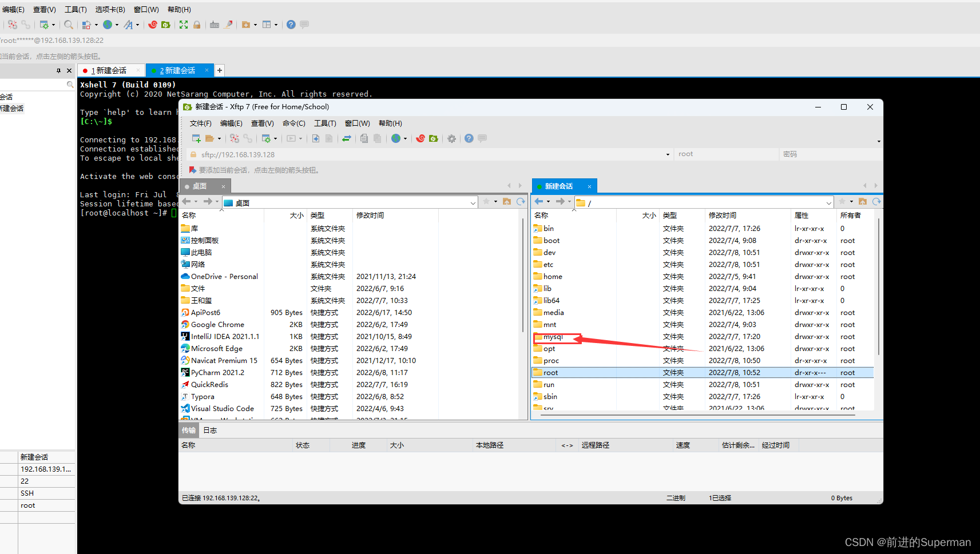Image resolution: width=980 pixels, height=554 pixels.
Task: Select the home folder in remote pane
Action: pyautogui.click(x=553, y=277)
